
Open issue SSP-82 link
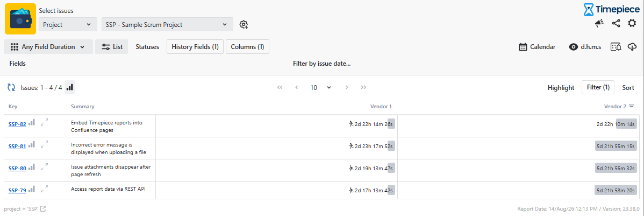click(17, 124)
